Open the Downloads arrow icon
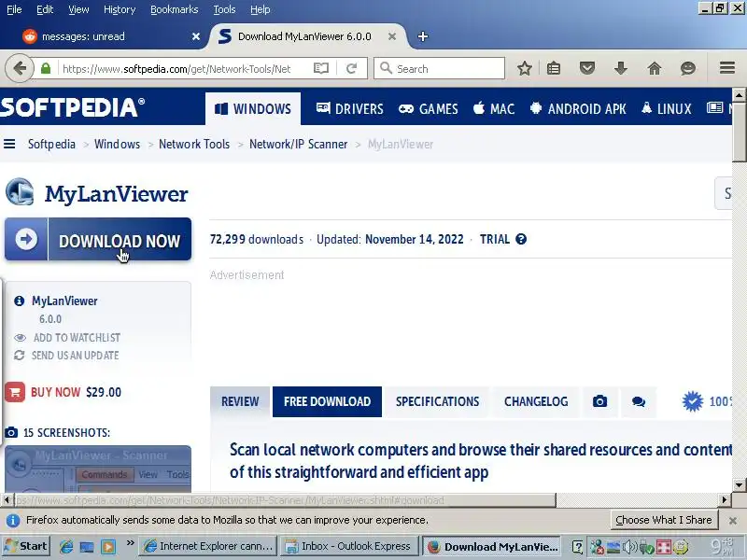 pyautogui.click(x=620, y=68)
